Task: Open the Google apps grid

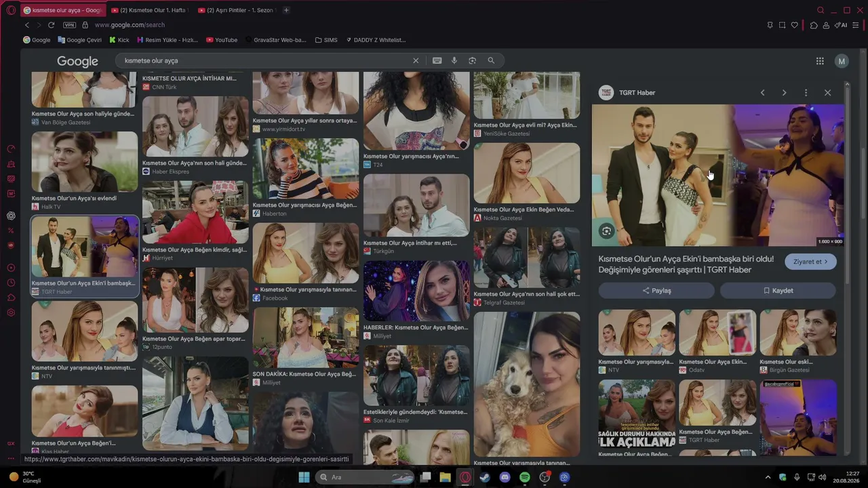Action: coord(820,61)
